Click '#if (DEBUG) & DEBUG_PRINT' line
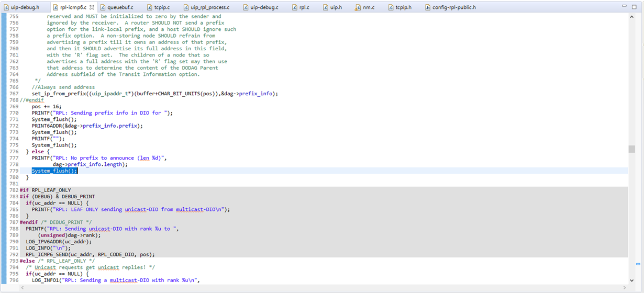The width and height of the screenshot is (644, 293). click(57, 196)
